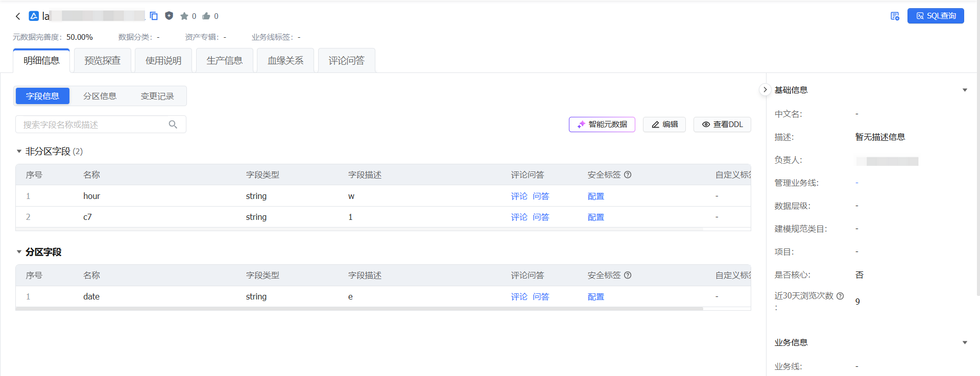
Task: Collapse the 分区字段 group
Action: pyautogui.click(x=19, y=252)
